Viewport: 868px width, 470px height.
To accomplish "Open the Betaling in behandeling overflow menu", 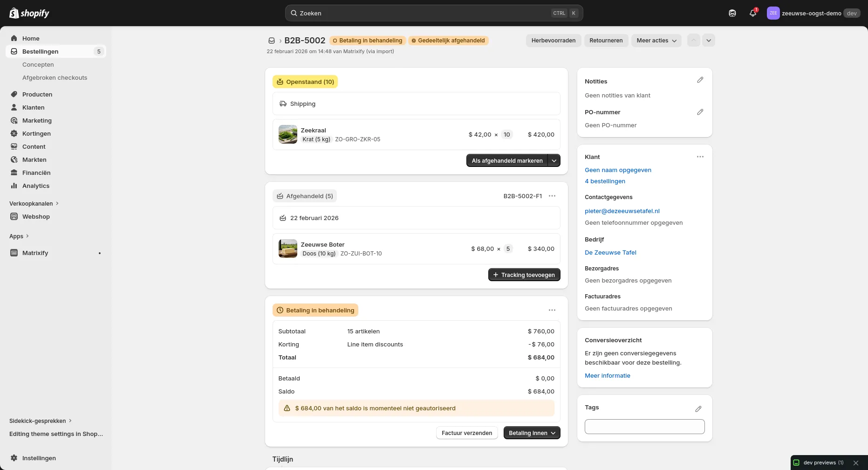I will point(552,310).
